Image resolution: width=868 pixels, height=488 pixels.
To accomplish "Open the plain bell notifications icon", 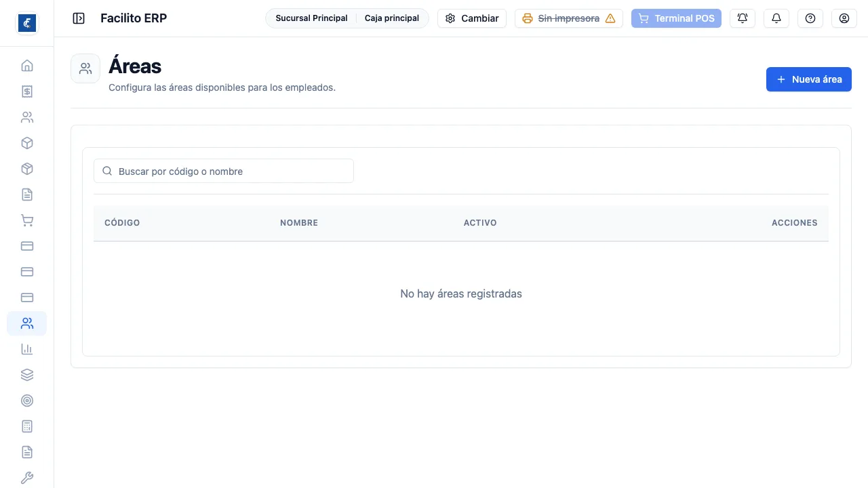I will click(x=776, y=18).
